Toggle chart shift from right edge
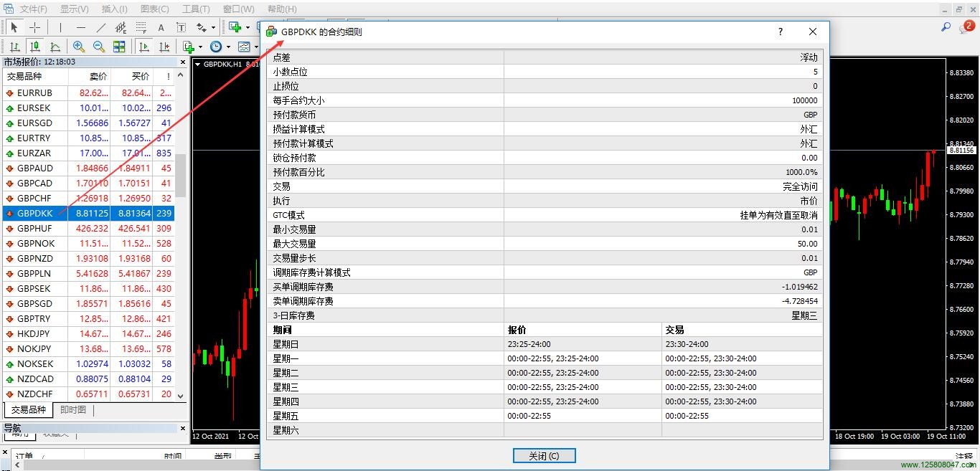The width and height of the screenshot is (980, 471). [x=164, y=47]
